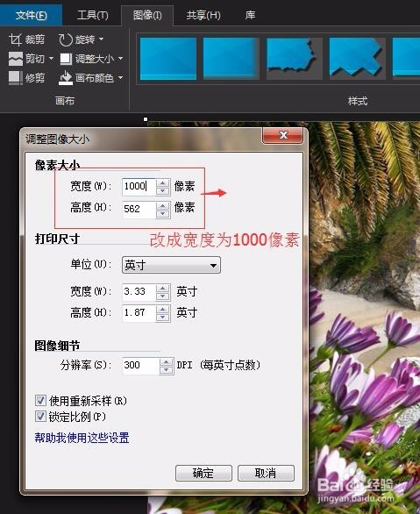Decrease resolution with down spinner
The width and height of the screenshot is (420, 514).
click(x=167, y=370)
